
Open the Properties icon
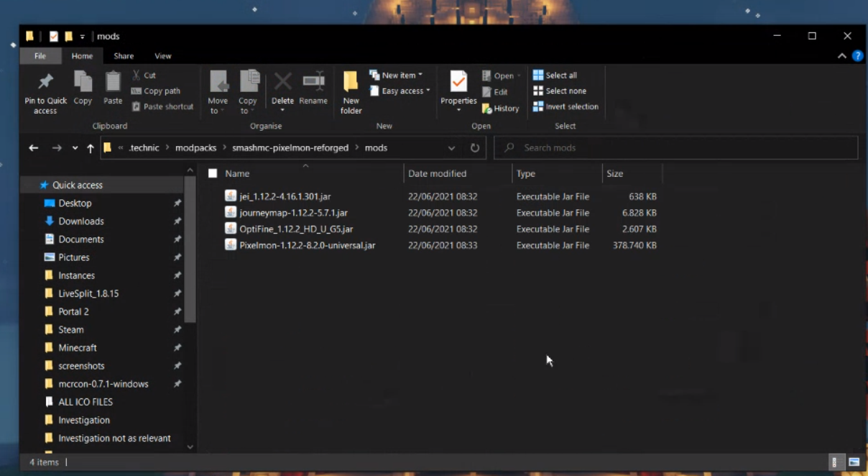click(458, 81)
